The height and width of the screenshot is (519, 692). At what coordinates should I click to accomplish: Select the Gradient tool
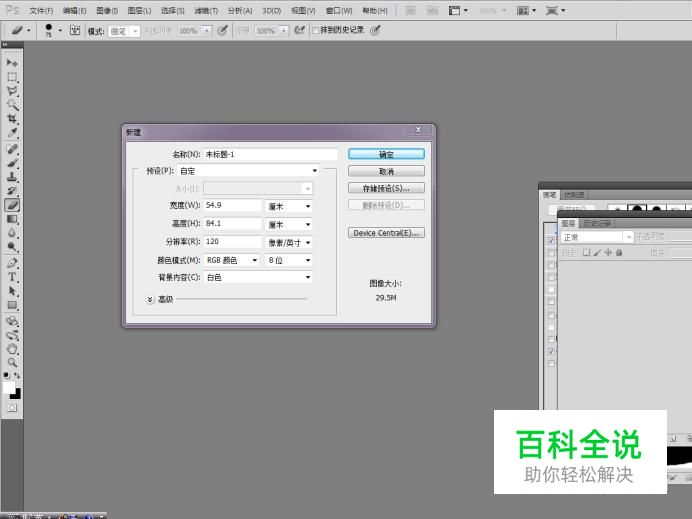[x=12, y=219]
